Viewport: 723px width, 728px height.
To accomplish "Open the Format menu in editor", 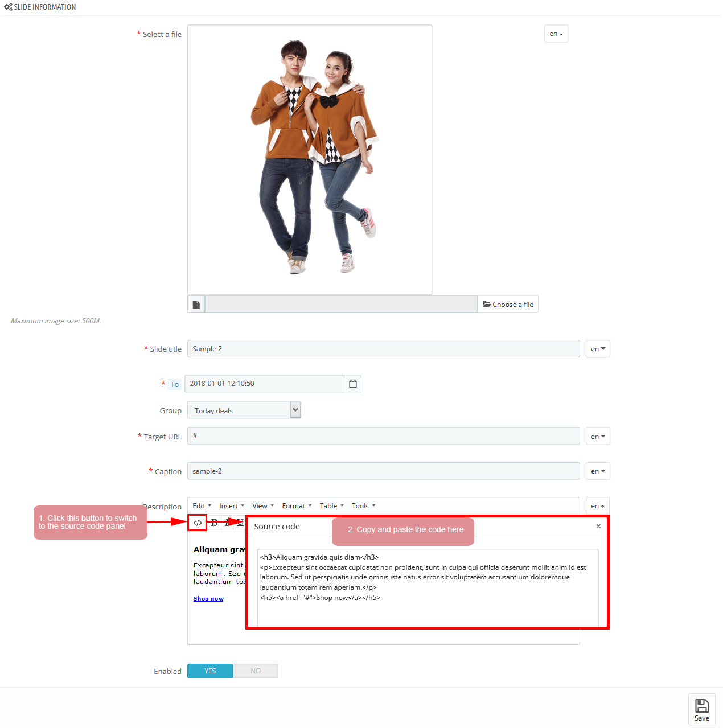I will pyautogui.click(x=297, y=506).
